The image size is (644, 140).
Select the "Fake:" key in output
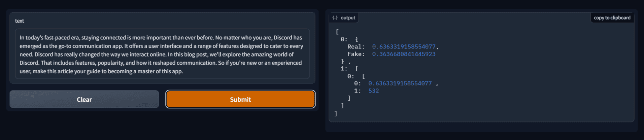point(356,54)
